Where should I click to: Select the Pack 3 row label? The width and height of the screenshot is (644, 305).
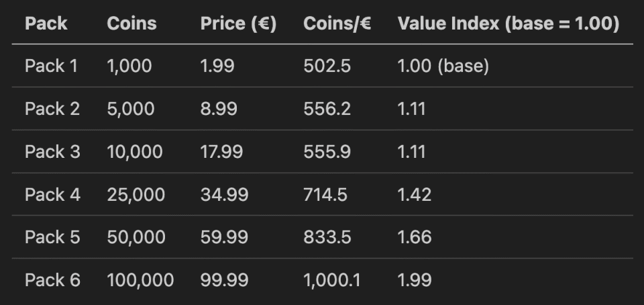coord(52,152)
